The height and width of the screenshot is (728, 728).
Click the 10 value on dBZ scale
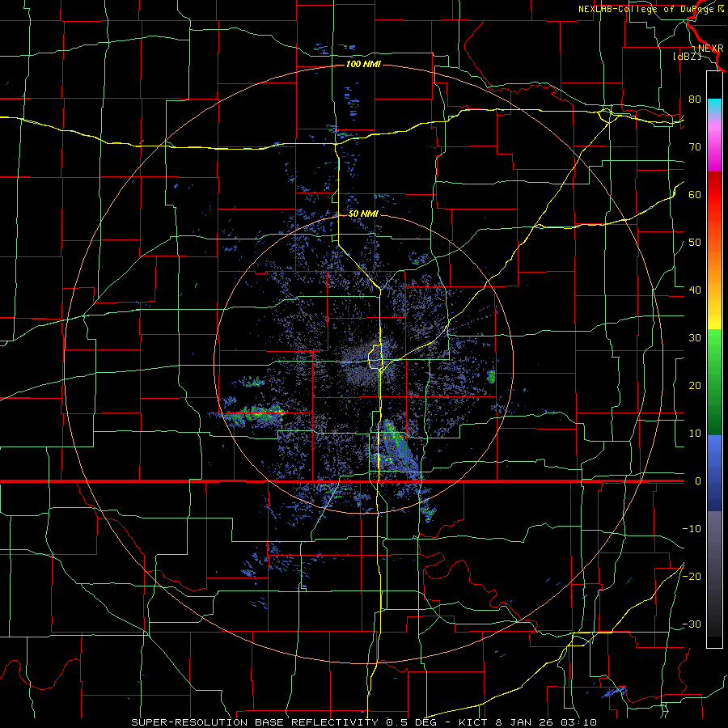(695, 434)
